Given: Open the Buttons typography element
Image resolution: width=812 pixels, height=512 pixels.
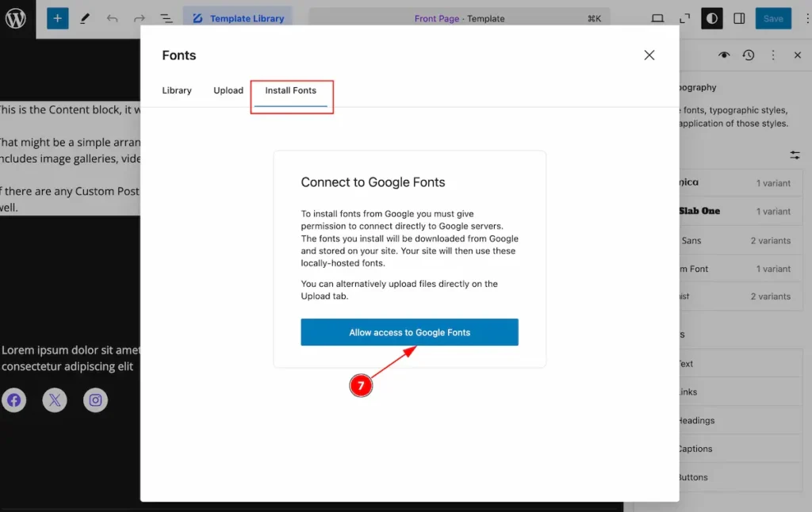Looking at the screenshot, I should [x=741, y=477].
